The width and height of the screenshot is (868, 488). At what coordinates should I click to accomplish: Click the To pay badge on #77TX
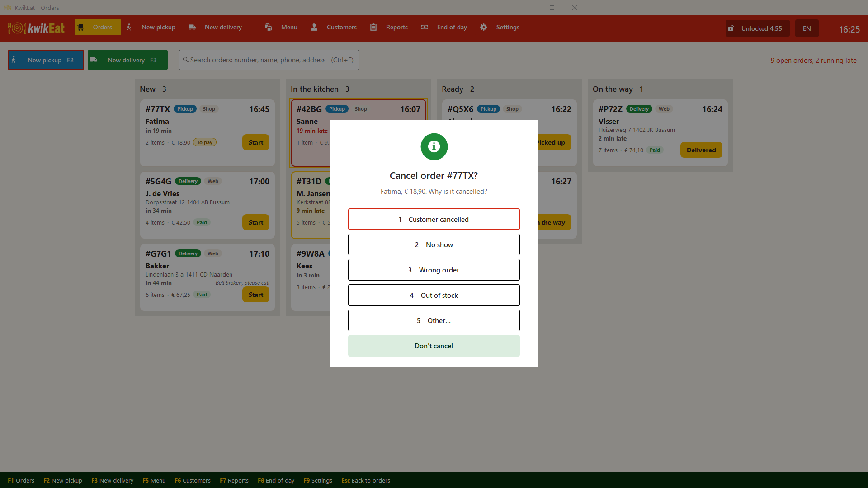[x=205, y=142]
